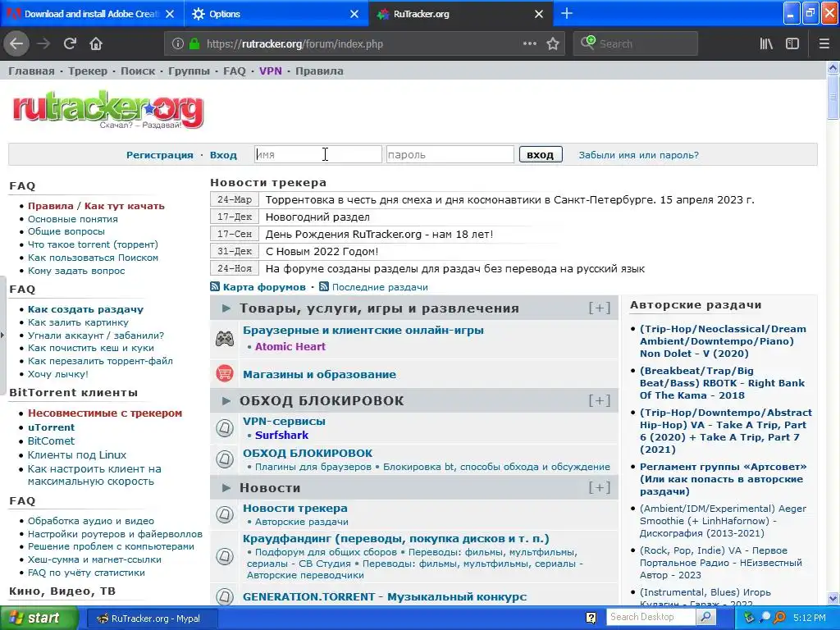This screenshot has height=630, width=840.
Task: Click the 5:12 PM system clock
Action: 810,618
